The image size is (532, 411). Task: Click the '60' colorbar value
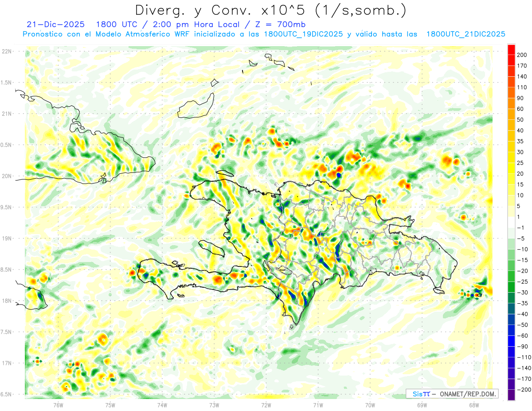pos(520,109)
